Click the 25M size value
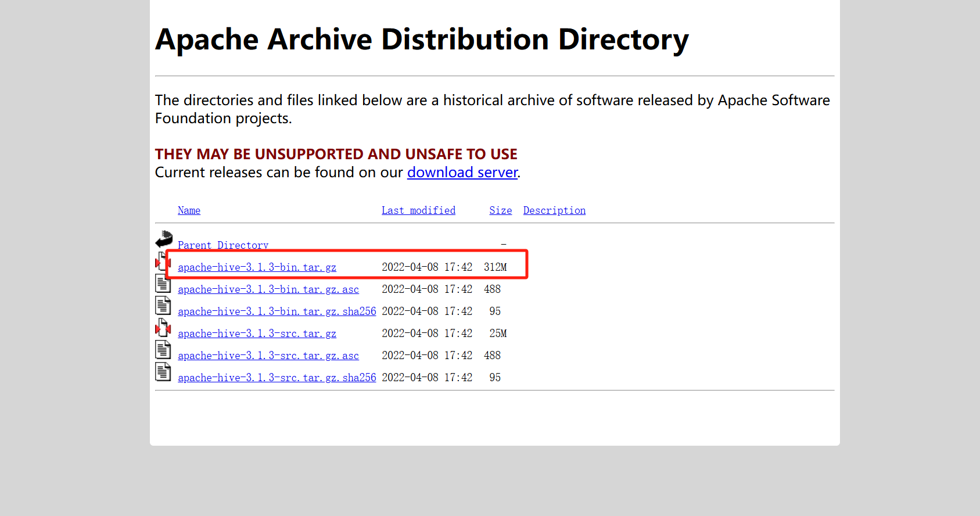This screenshot has height=516, width=980. click(498, 334)
